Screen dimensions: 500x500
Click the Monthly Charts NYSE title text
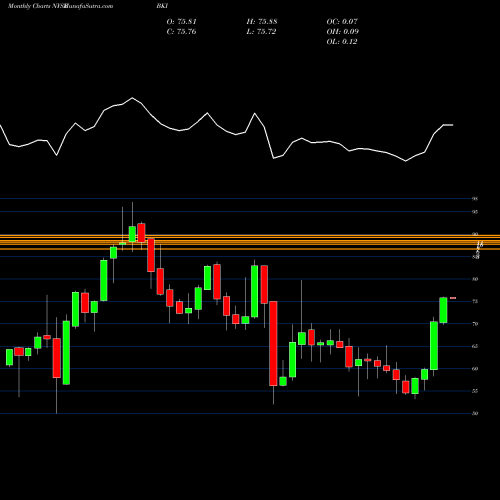[x=38, y=6]
